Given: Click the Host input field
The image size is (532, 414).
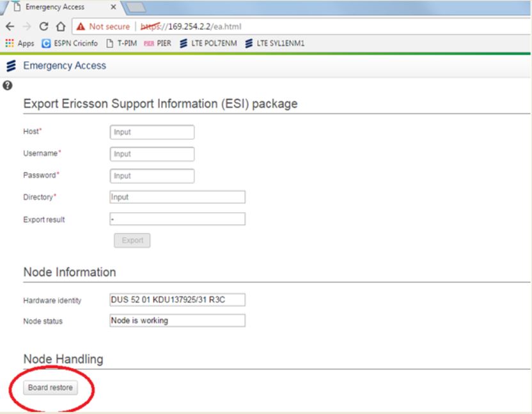Looking at the screenshot, I should pos(152,132).
